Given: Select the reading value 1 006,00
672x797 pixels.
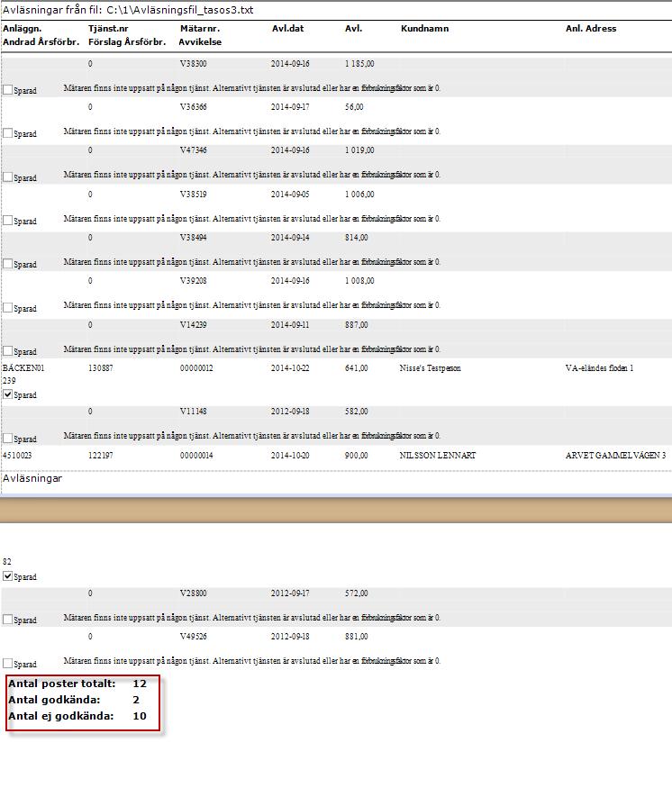Looking at the screenshot, I should point(359,195).
